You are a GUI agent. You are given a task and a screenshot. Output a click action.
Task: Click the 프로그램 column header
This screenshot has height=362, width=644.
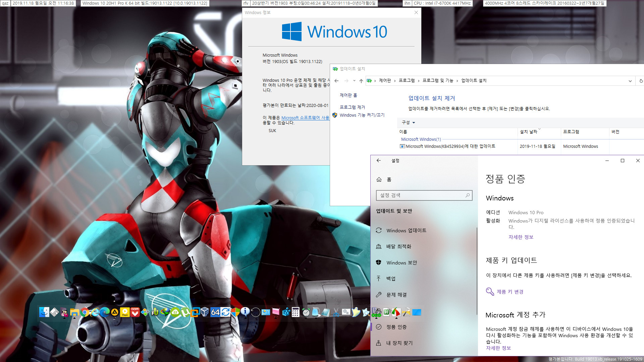pos(585,132)
